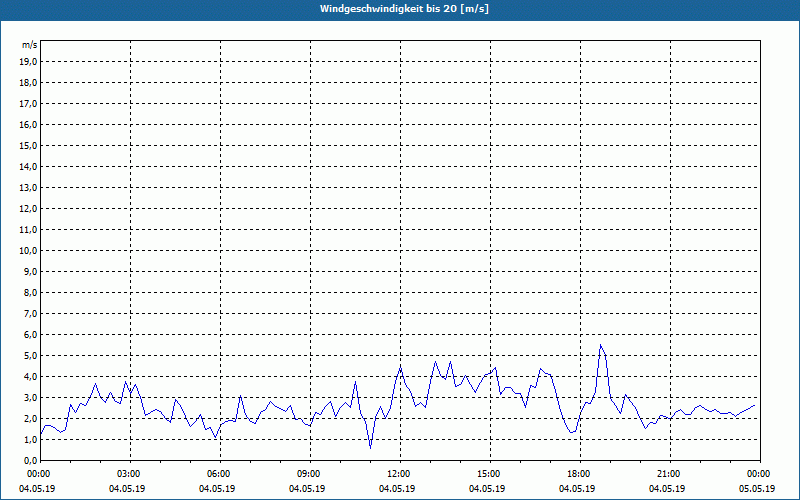Select the "11,0" y-axis label
Screen dimensions: 800x500
click(x=28, y=230)
